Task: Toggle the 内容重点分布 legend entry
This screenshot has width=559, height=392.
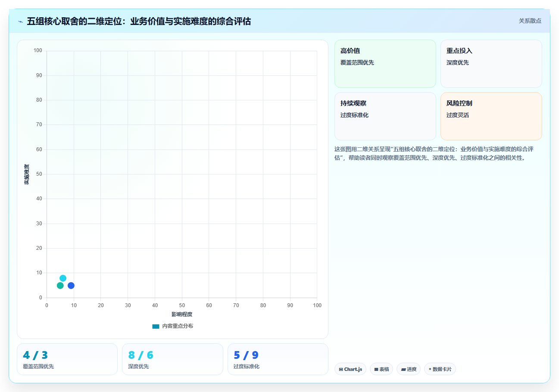Action: pos(172,326)
